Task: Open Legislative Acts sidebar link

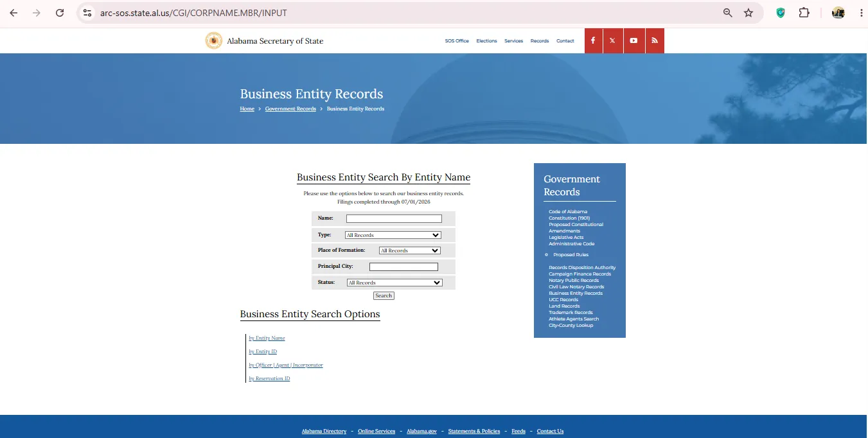Action: click(x=566, y=238)
